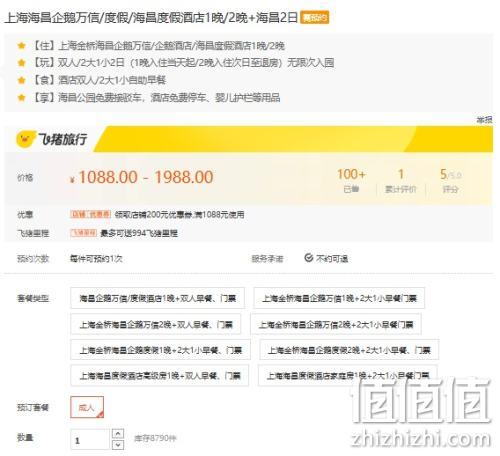Select package 上海金桥海昌企鹅度假1晚+2大1小早餐、门票
The width and height of the screenshot is (500, 456).
pos(160,350)
